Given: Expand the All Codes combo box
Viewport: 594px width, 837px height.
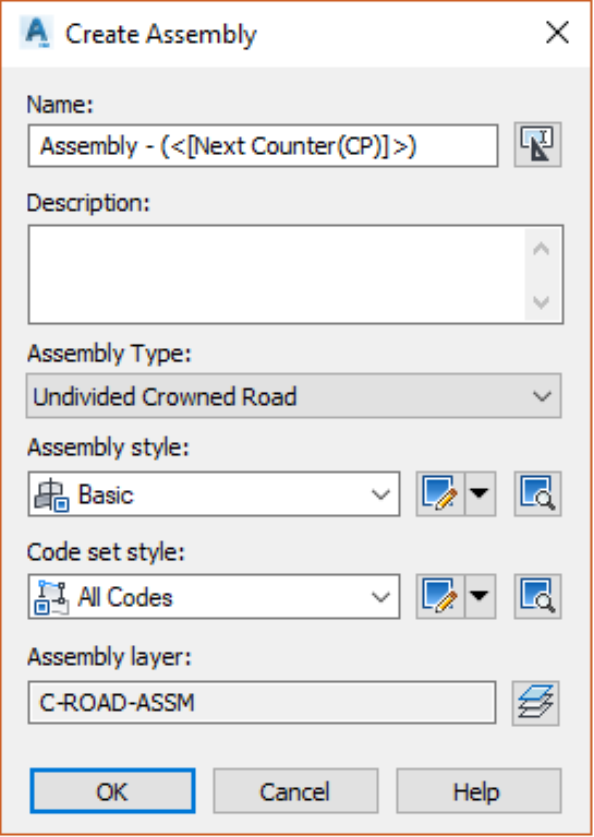Looking at the screenshot, I should 214,596.
